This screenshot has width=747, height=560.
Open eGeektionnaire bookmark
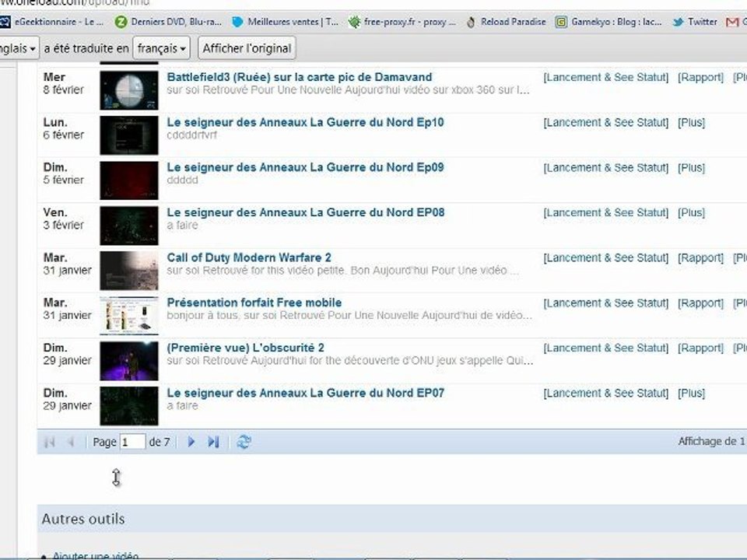click(x=51, y=22)
